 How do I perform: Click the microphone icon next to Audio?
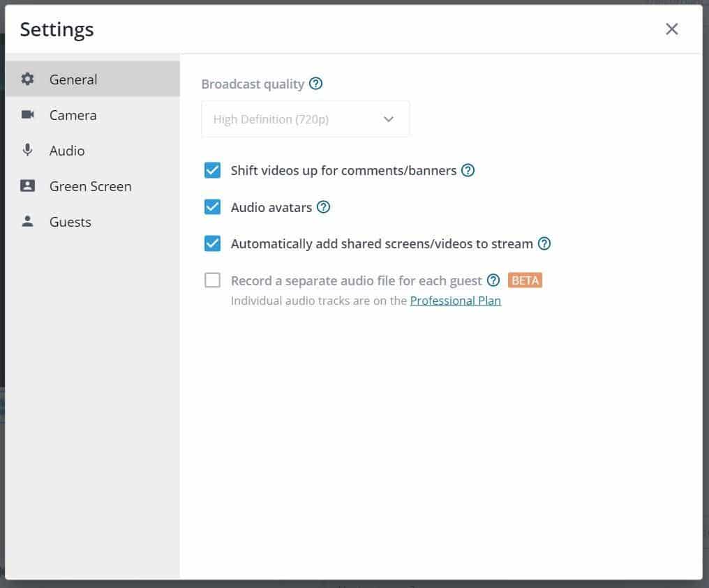27,150
